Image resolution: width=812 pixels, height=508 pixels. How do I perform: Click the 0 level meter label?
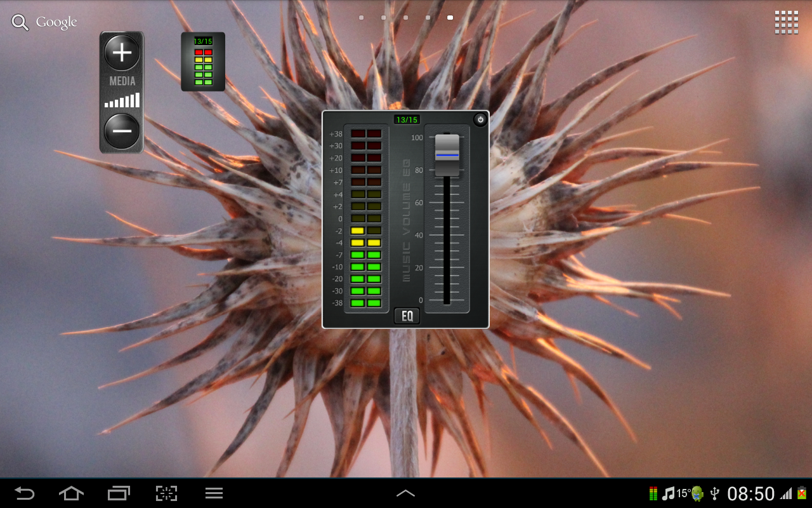pyautogui.click(x=340, y=218)
